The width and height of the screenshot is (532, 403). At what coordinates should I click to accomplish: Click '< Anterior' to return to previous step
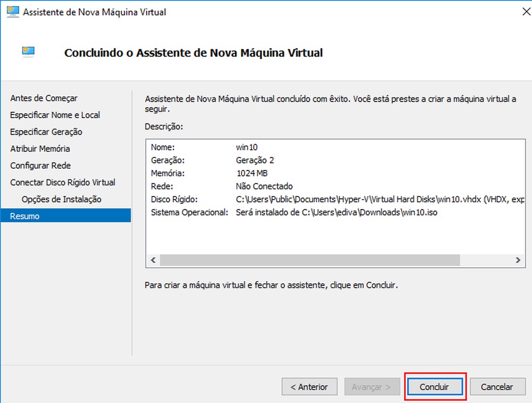(x=309, y=386)
